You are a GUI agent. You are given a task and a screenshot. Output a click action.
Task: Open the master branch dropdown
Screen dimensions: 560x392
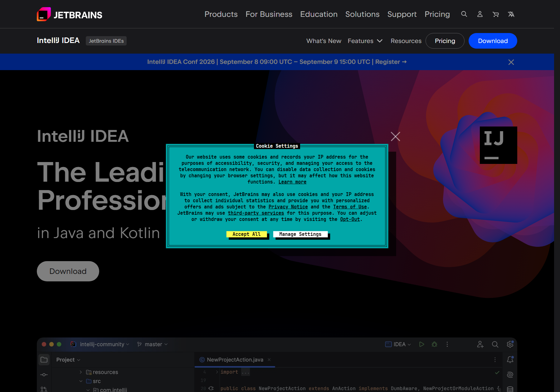click(152, 344)
